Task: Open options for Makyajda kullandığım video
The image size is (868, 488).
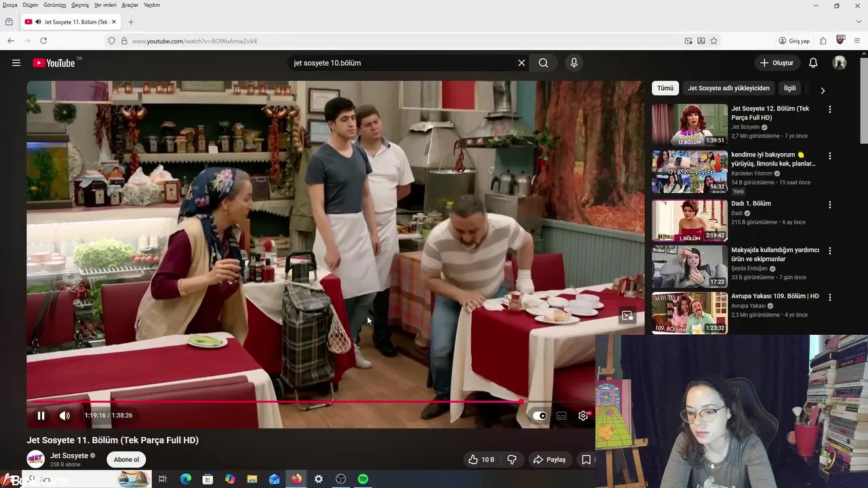Action: tap(829, 251)
